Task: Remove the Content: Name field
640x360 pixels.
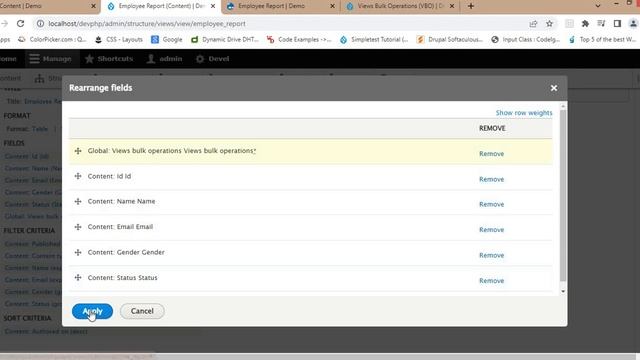Action: point(491,204)
